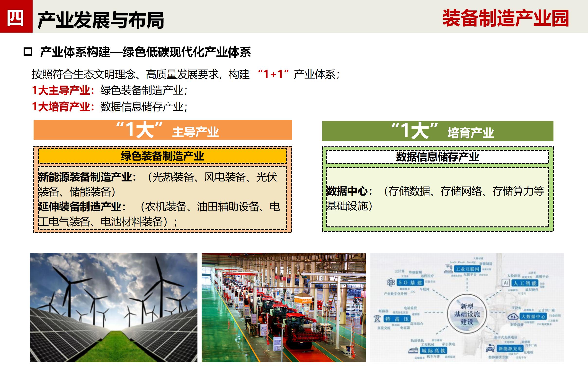Click the bold text 数据中心:

(x=349, y=191)
